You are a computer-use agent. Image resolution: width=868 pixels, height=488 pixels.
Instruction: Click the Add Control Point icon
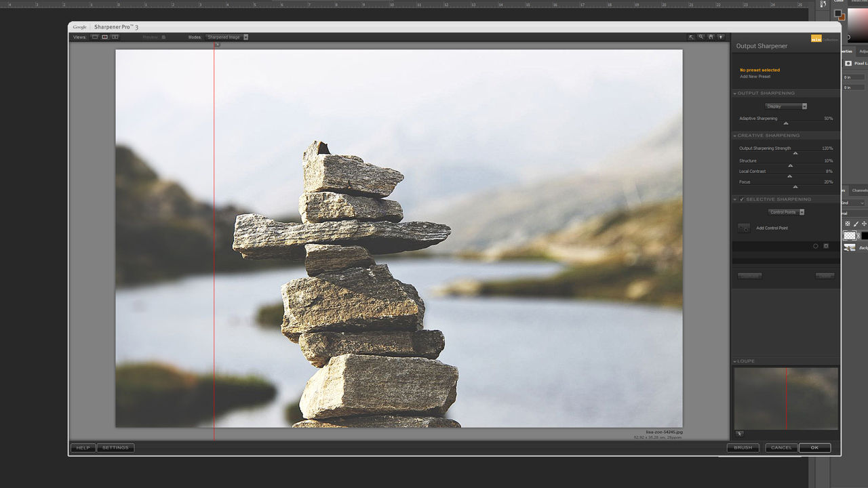[744, 228]
